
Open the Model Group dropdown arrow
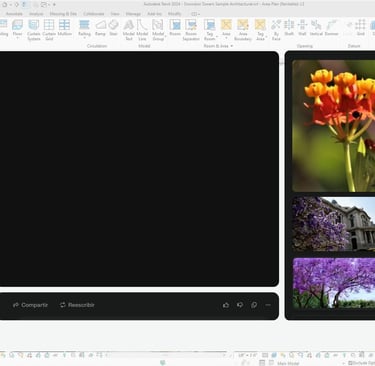click(x=165, y=36)
